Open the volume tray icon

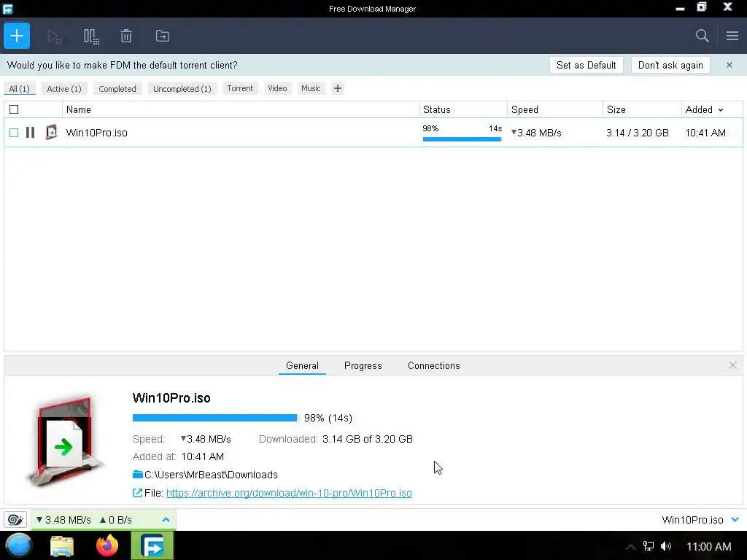pos(666,546)
